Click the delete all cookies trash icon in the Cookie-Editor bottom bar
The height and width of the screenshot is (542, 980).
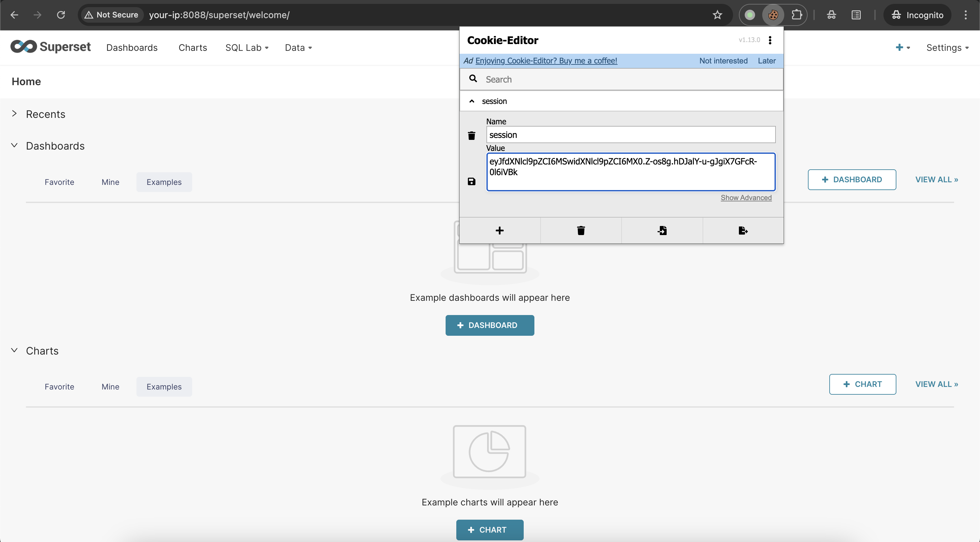coord(580,231)
